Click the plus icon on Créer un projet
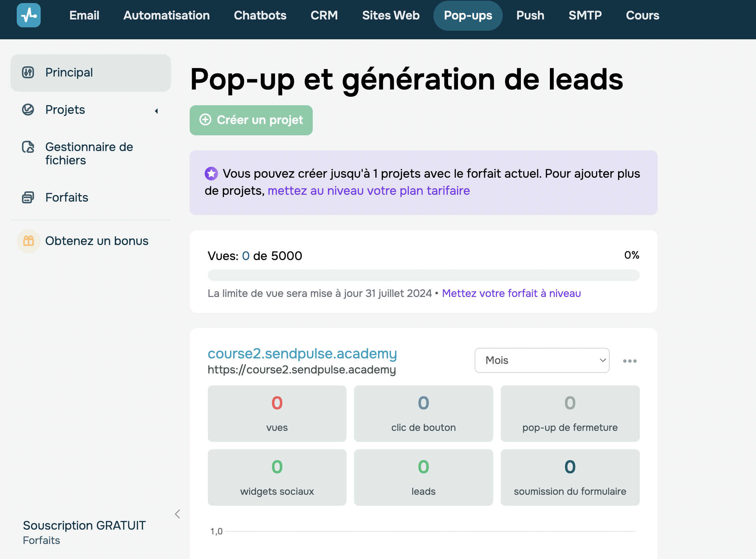Image resolution: width=756 pixels, height=559 pixels. coord(205,120)
